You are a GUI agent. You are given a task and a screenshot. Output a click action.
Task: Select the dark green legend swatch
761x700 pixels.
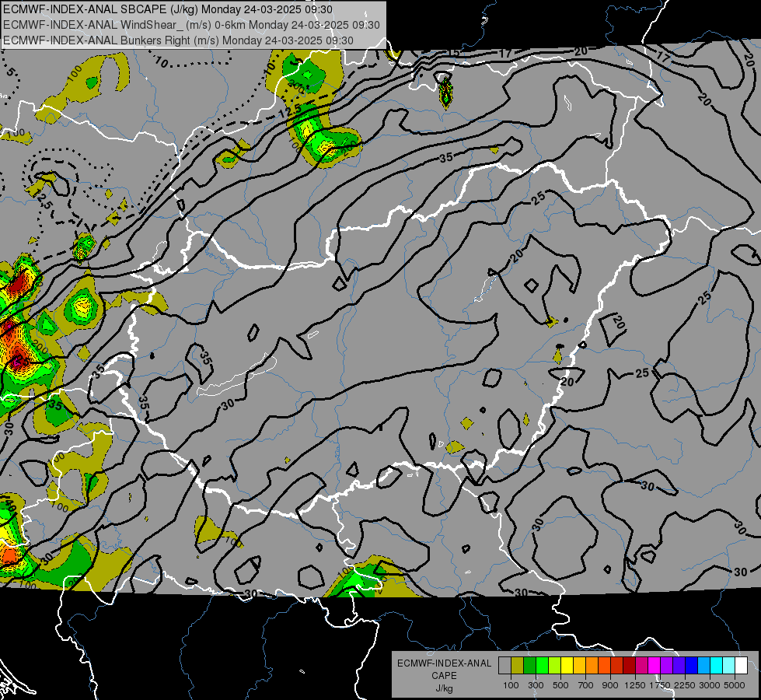point(529,666)
